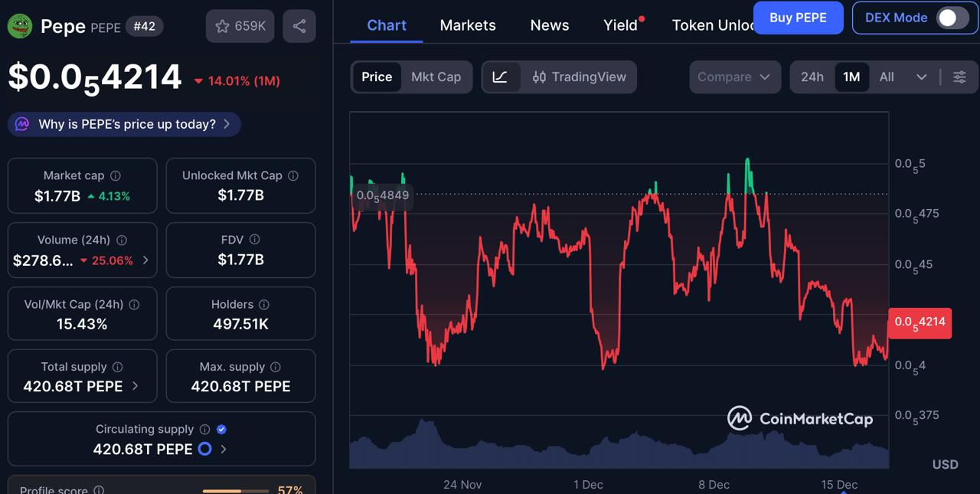Open chart settings sliders icon

[x=959, y=77]
